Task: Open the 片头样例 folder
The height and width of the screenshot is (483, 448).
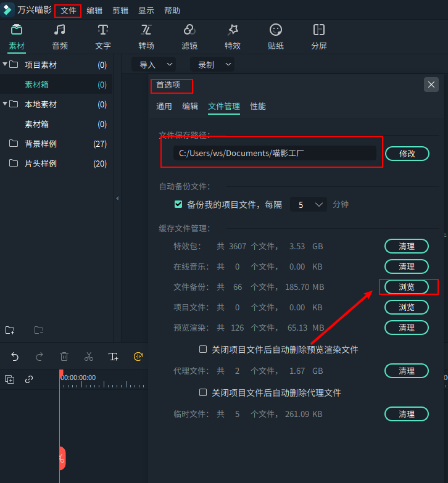Action: (56, 163)
